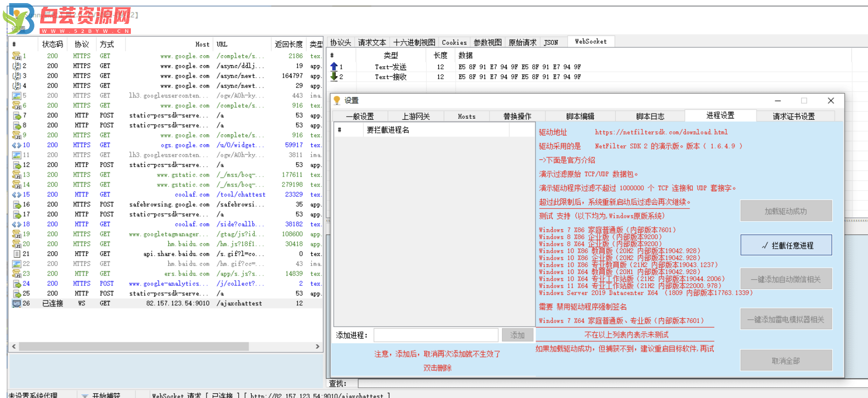
Task: Click the /tool/chattest URL cell
Action: (x=241, y=195)
